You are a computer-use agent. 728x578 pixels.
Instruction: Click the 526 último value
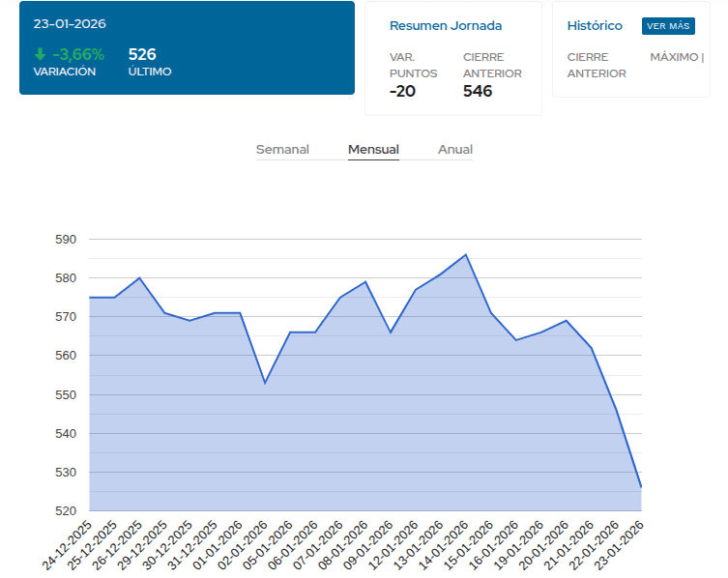click(142, 54)
